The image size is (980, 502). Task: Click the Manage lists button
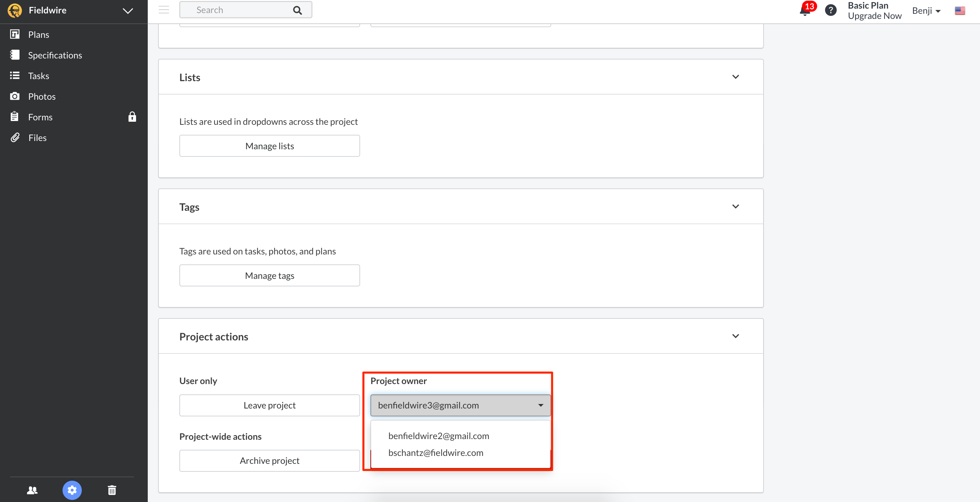pos(269,146)
